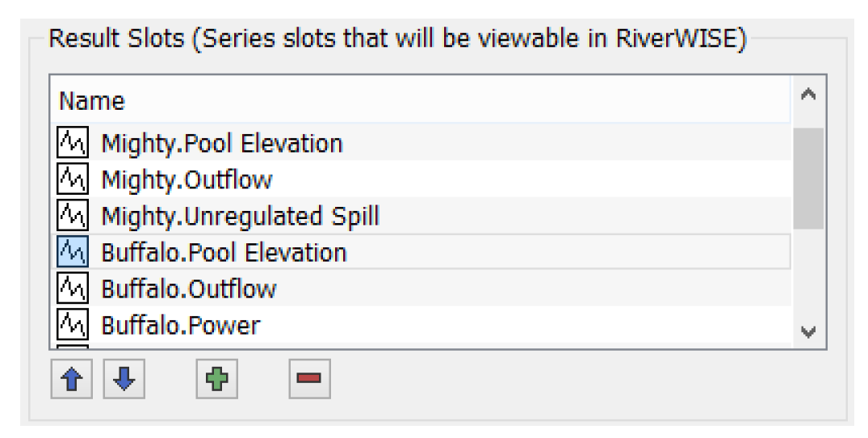Select the Buffalo.Pool Elevation slot
The height and width of the screenshot is (438, 868).
click(224, 253)
